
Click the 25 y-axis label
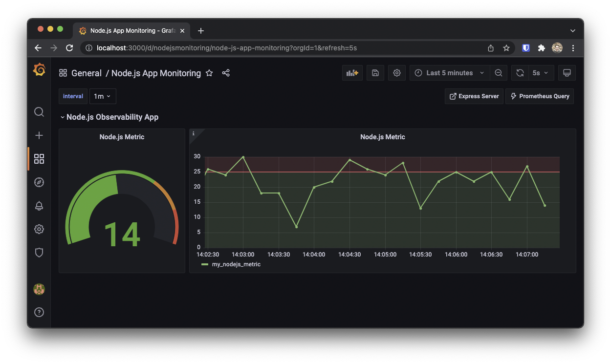197,171
